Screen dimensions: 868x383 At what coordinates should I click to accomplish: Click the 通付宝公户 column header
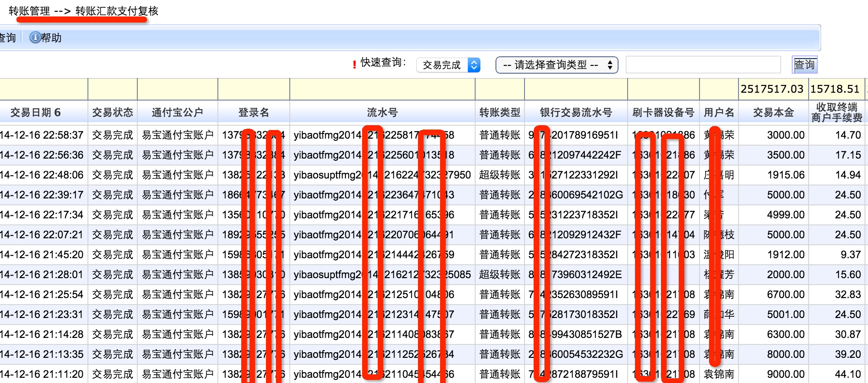(x=178, y=113)
